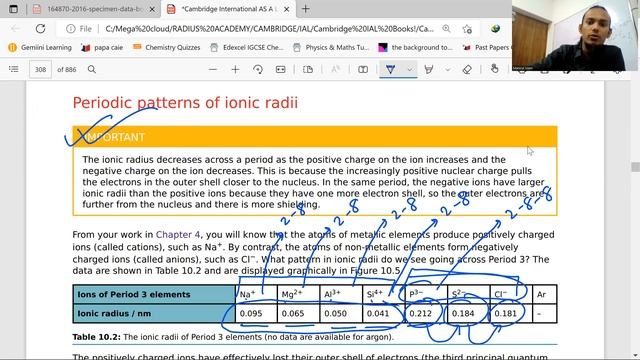Click the page number field showing 308

(40, 69)
